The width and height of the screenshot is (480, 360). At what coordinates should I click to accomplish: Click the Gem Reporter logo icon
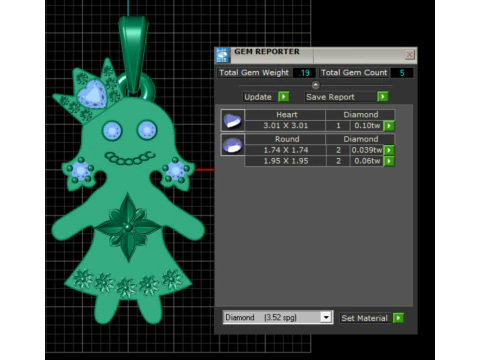222,55
